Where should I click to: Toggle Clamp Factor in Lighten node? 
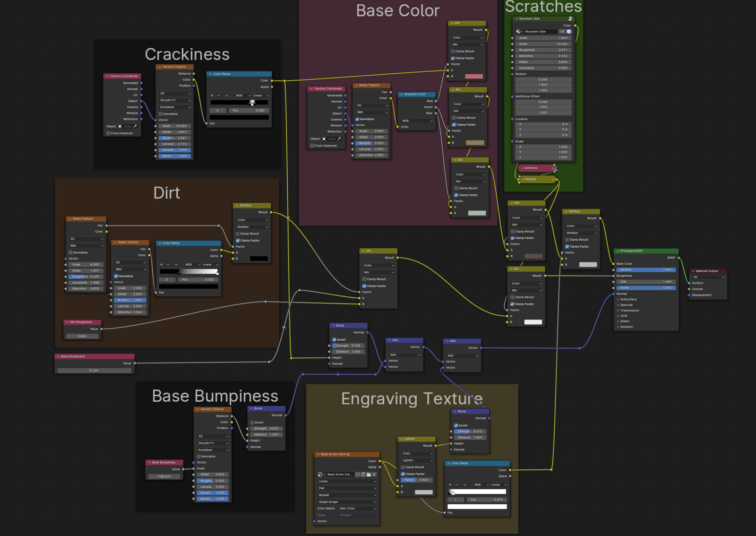coord(403,474)
